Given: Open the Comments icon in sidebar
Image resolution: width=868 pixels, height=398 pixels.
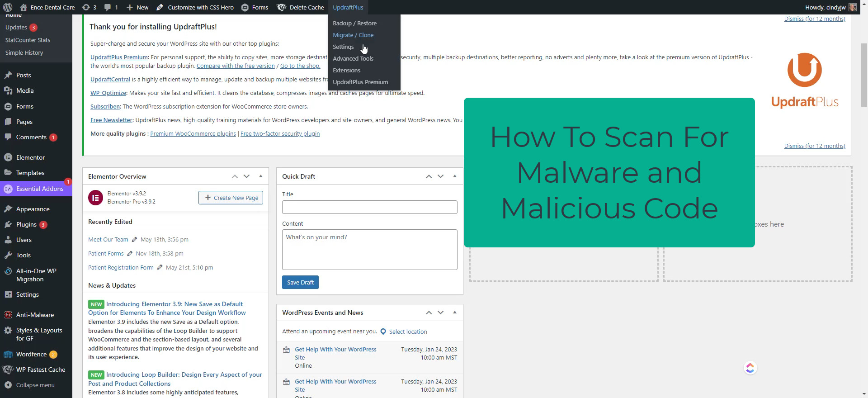Looking at the screenshot, I should coord(8,137).
